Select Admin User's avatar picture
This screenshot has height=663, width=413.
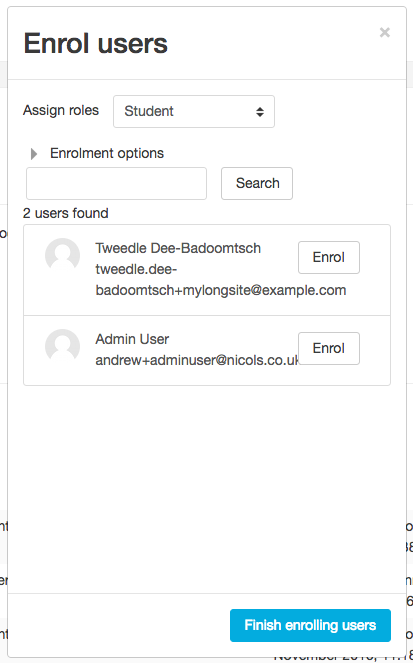(x=63, y=346)
